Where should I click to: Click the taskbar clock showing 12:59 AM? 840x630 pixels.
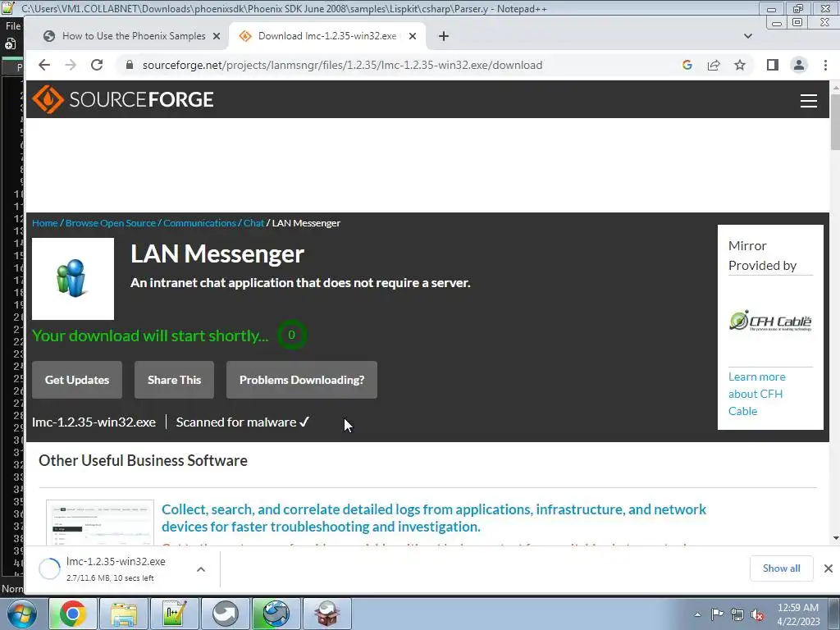(797, 614)
